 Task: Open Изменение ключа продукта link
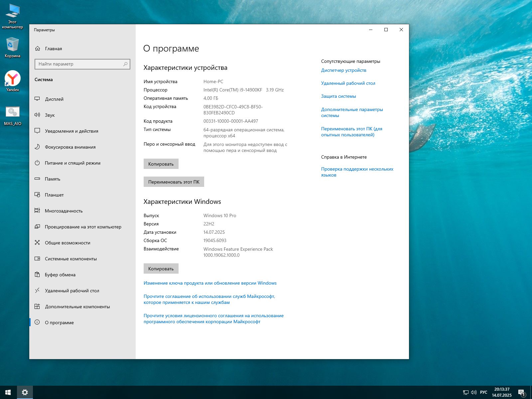[x=210, y=283]
